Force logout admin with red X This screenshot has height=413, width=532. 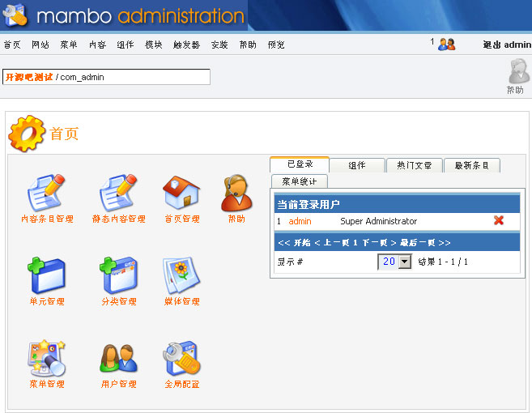[499, 220]
